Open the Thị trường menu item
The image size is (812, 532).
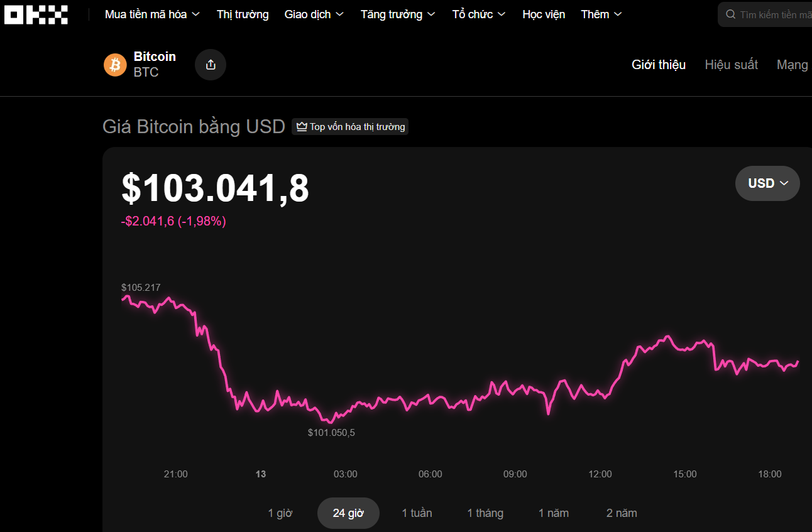coord(243,14)
